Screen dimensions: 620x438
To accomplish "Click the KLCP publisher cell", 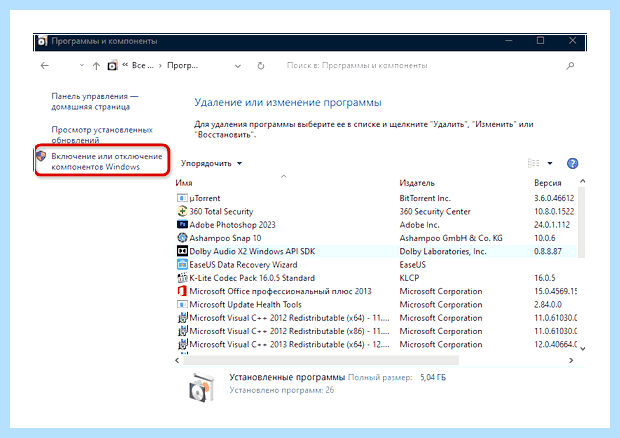I will [409, 278].
